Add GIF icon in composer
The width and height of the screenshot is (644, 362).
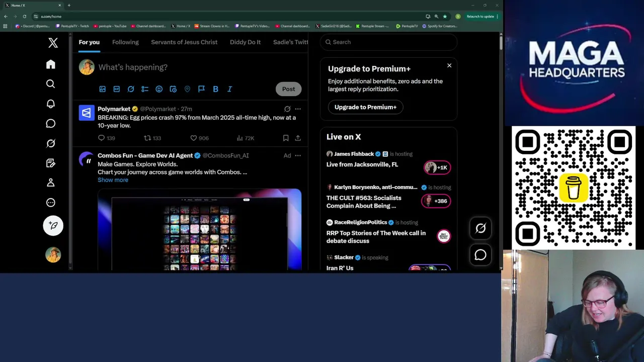click(116, 89)
